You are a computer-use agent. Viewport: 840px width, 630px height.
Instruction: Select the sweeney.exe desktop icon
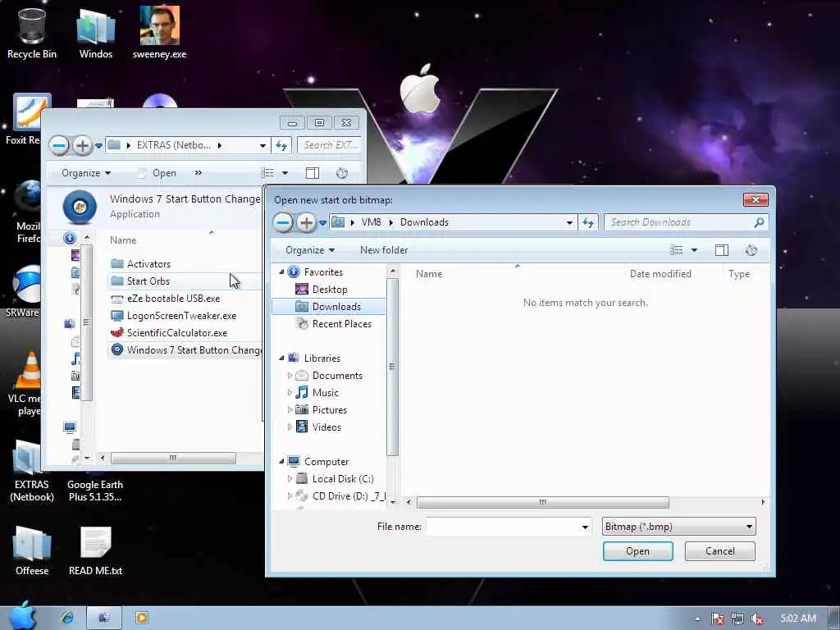pos(160,32)
